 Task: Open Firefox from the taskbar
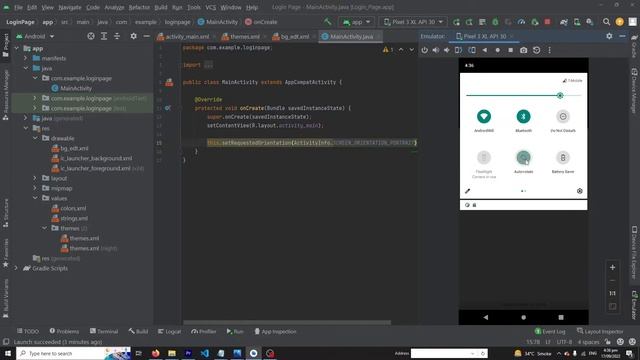pos(156,353)
